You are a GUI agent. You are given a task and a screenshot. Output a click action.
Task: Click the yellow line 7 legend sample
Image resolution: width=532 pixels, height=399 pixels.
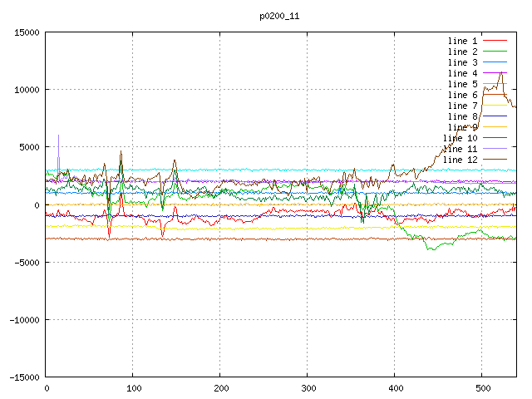tap(495, 106)
